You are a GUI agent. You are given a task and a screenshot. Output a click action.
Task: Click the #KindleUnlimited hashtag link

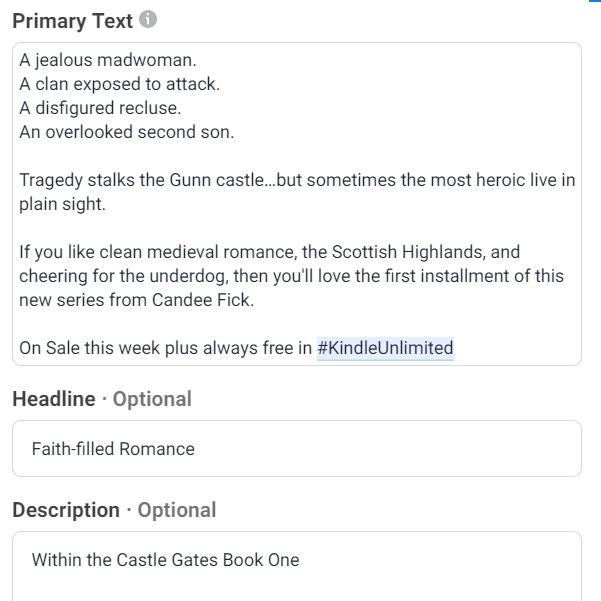coord(385,348)
